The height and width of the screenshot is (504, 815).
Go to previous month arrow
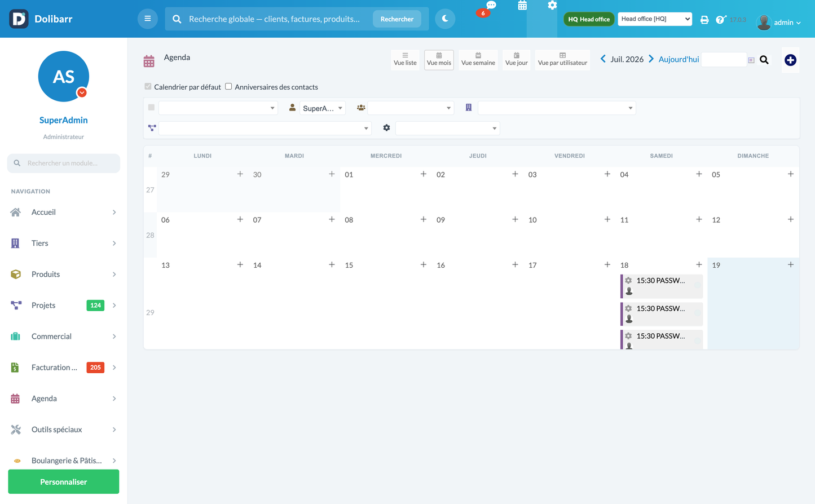[603, 59]
